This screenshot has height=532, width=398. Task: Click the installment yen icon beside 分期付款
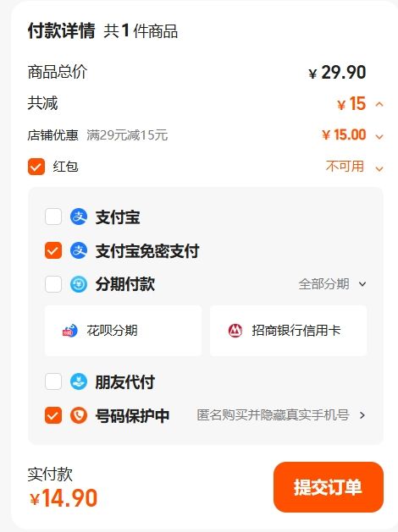click(x=79, y=284)
